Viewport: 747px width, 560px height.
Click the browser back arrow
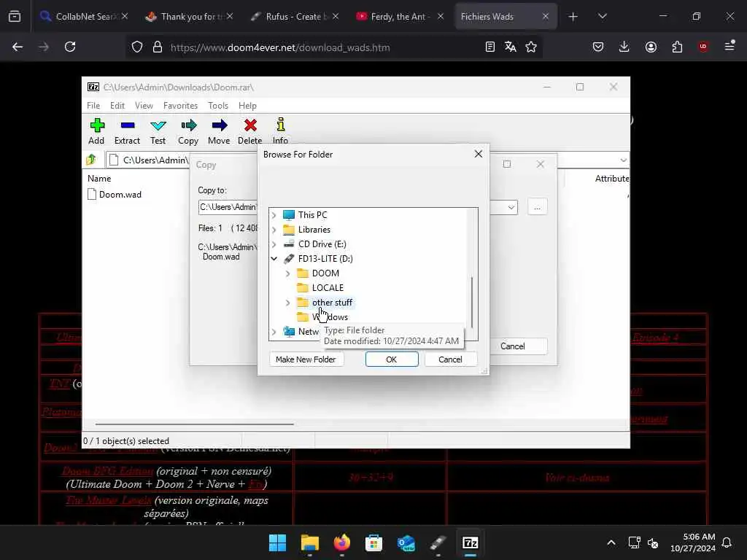[18, 47]
